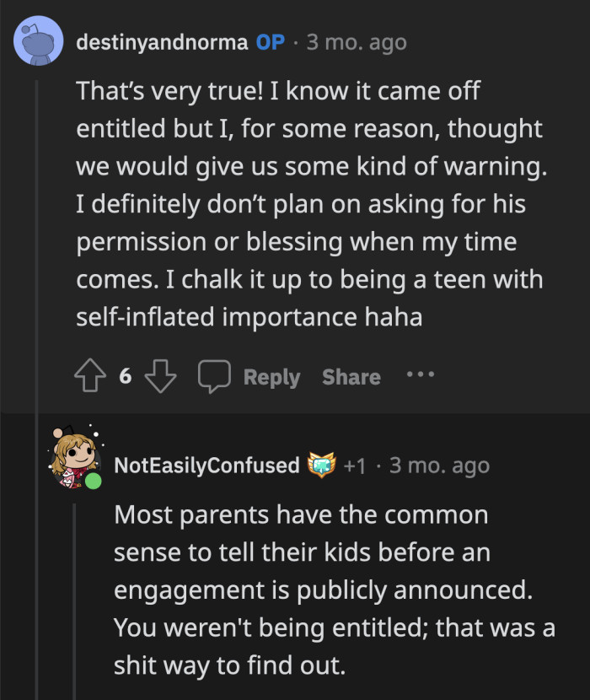Click Share on destinyandnorma's comment
This screenshot has width=590, height=700.
click(x=351, y=377)
